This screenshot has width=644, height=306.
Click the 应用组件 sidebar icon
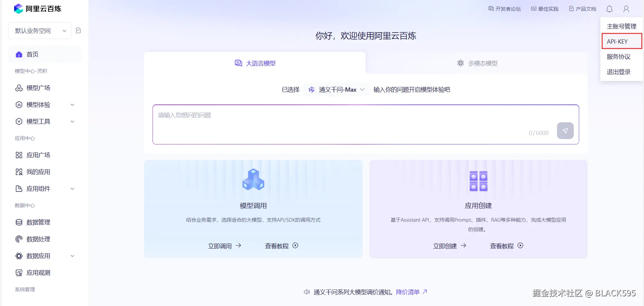pos(19,189)
